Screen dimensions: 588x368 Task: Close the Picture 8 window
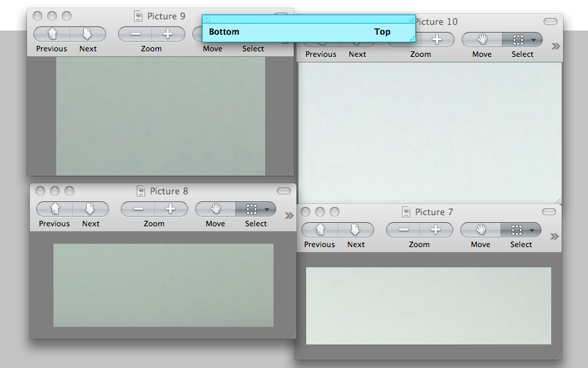40,191
